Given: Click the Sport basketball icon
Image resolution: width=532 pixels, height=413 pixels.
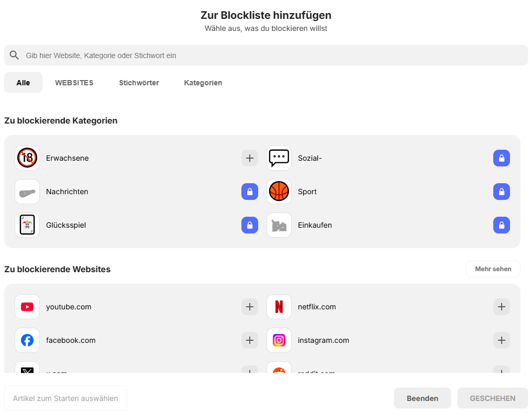Looking at the screenshot, I should click(x=279, y=191).
